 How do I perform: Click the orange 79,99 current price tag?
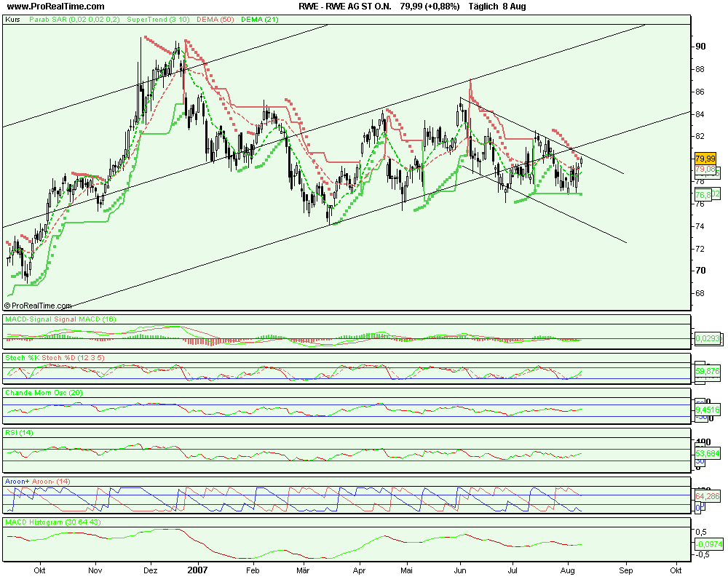[x=703, y=159]
